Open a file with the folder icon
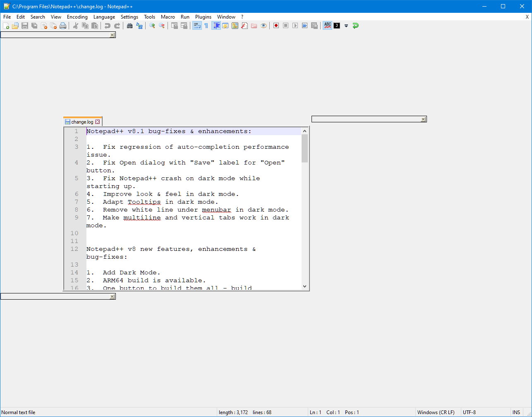 15,26
